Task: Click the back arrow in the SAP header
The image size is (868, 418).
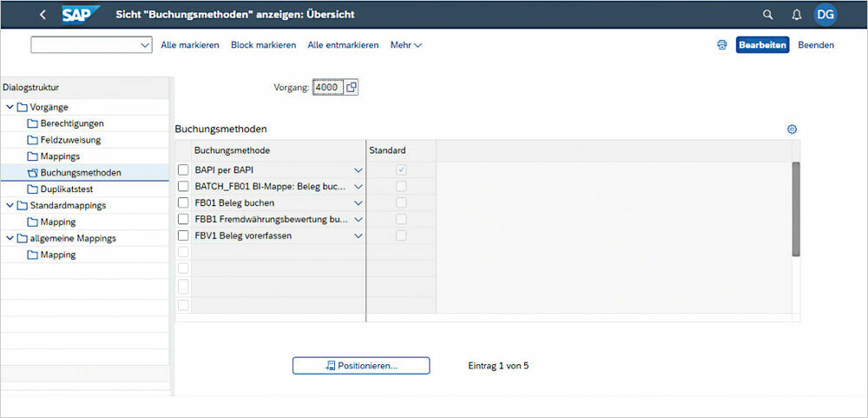Action: 43,15
